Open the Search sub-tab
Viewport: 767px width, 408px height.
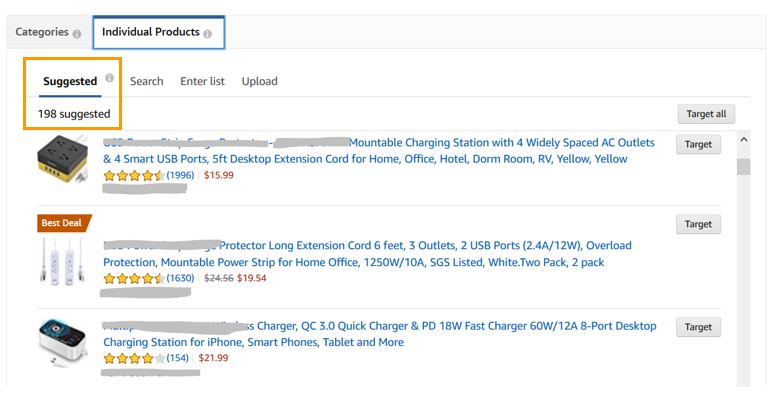point(146,81)
